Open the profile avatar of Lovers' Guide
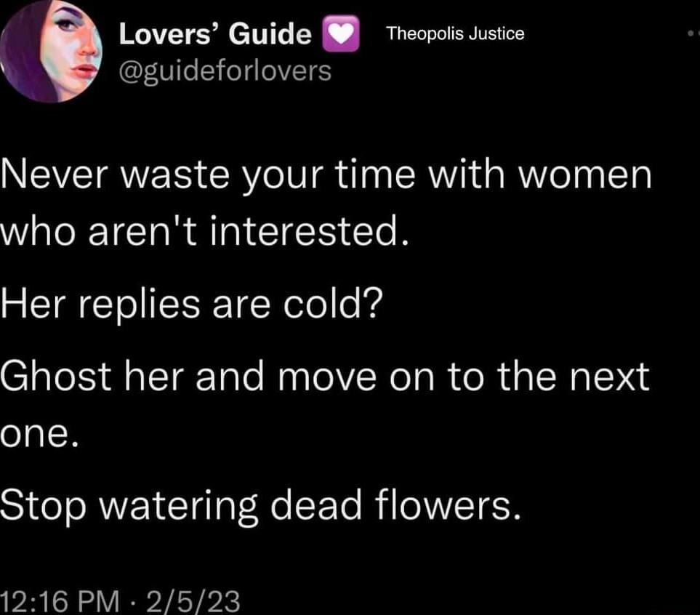 coord(49,51)
